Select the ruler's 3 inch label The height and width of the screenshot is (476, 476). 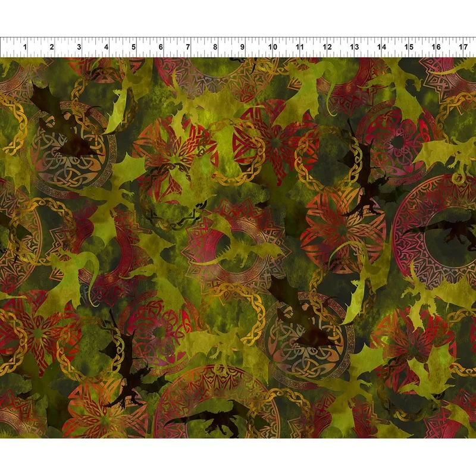click(x=79, y=47)
